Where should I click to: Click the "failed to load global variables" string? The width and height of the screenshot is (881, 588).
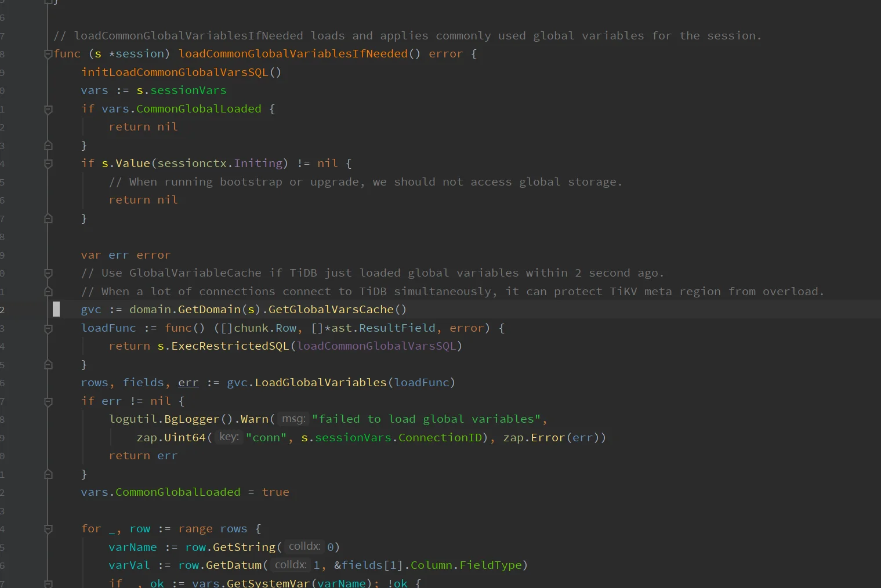pos(426,419)
